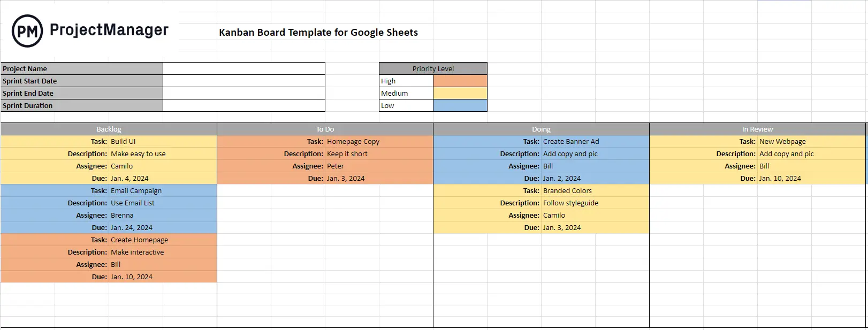Select the Sprint Duration label cell

pos(82,105)
